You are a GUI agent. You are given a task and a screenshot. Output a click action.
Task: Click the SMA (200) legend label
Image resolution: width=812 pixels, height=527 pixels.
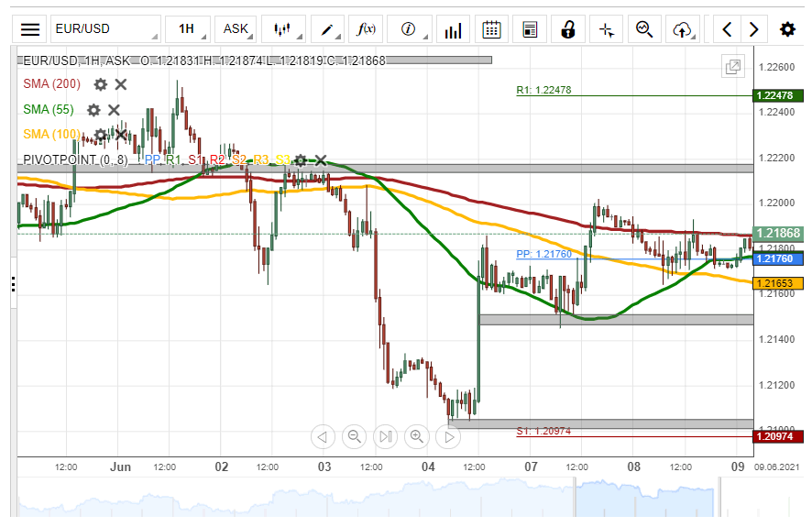point(52,84)
